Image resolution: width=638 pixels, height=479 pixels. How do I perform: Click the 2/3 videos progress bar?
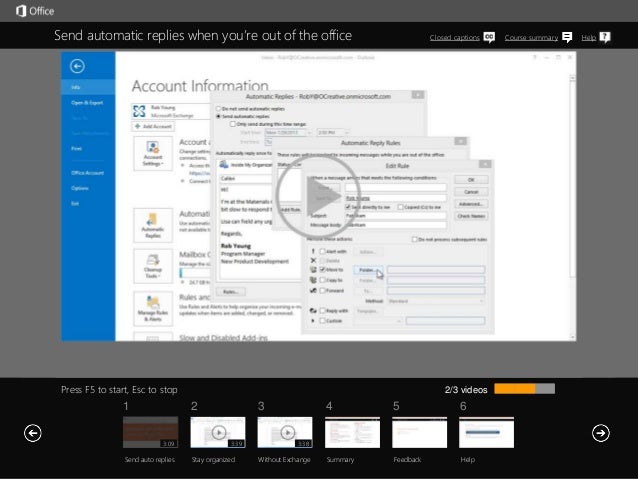point(524,389)
